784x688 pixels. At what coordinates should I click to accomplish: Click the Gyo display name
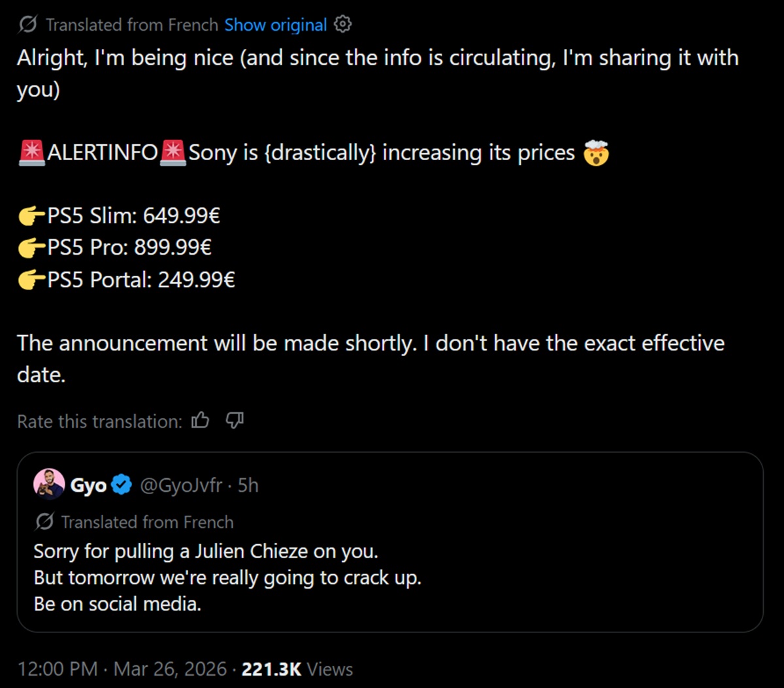tap(88, 485)
